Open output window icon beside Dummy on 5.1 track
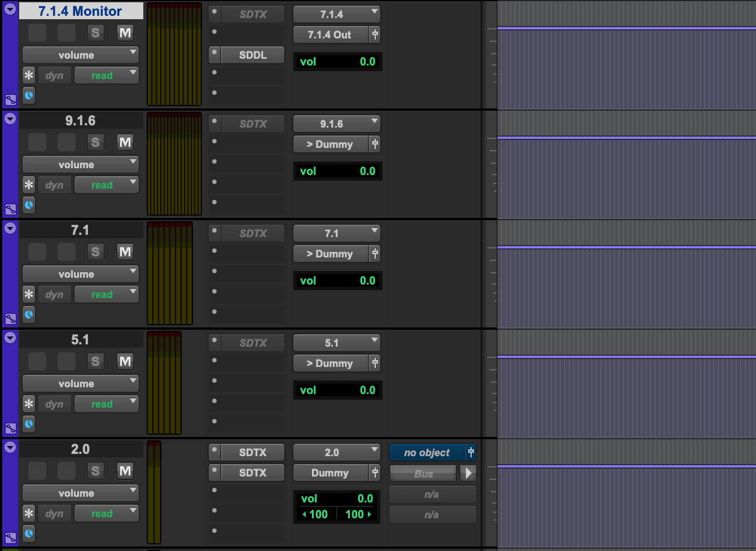Image resolution: width=756 pixels, height=551 pixels. coord(375,364)
